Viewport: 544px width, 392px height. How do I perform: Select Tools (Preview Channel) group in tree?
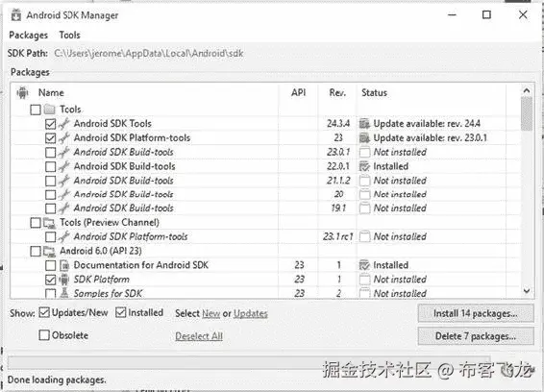point(110,222)
